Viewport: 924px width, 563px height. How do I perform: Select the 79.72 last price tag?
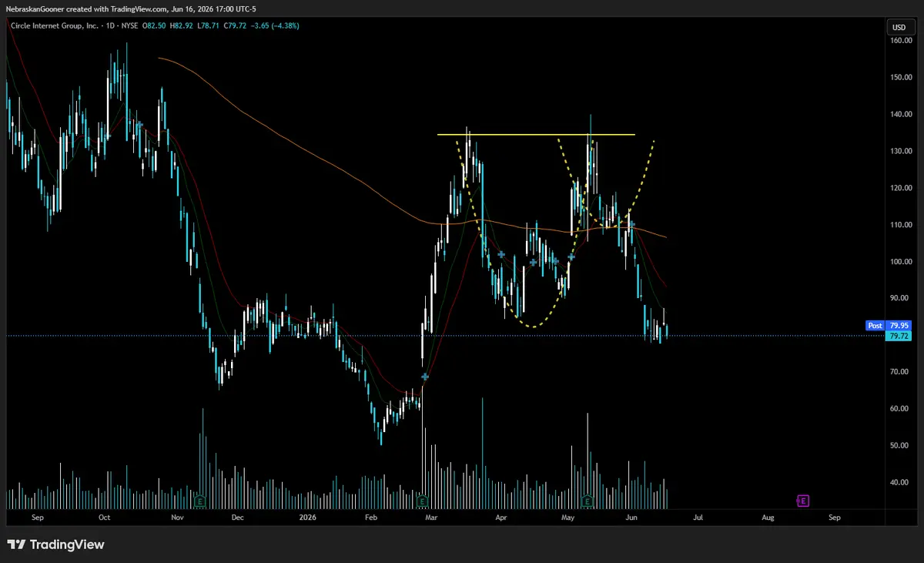[898, 336]
